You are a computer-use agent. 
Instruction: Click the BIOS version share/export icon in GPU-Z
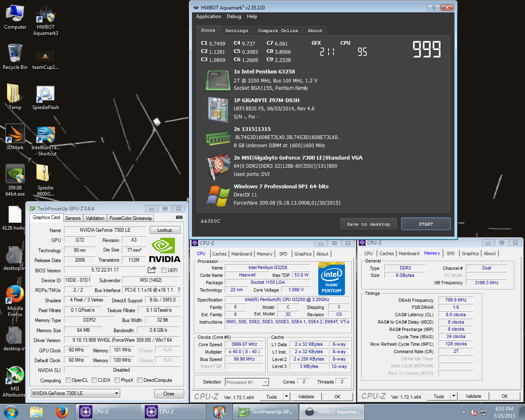click(x=152, y=270)
